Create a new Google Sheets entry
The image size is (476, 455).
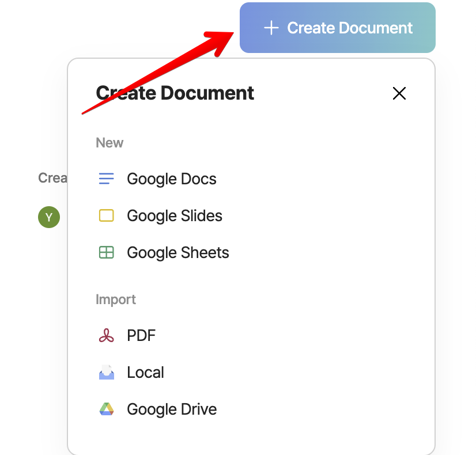click(x=177, y=253)
